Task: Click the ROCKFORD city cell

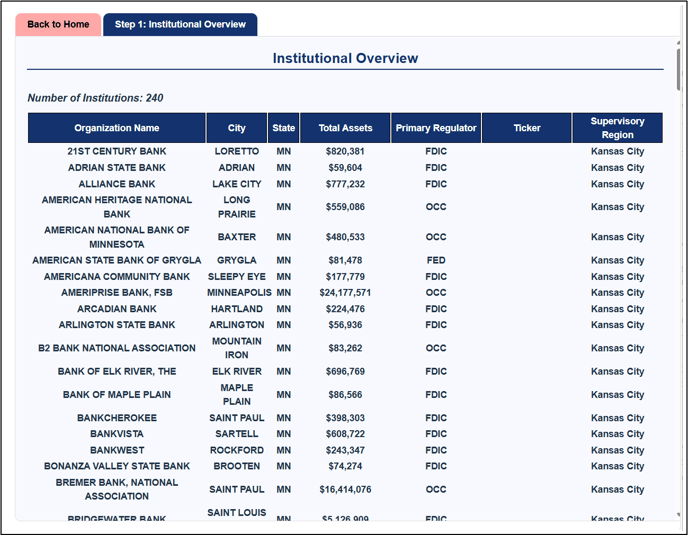Action: click(236, 450)
